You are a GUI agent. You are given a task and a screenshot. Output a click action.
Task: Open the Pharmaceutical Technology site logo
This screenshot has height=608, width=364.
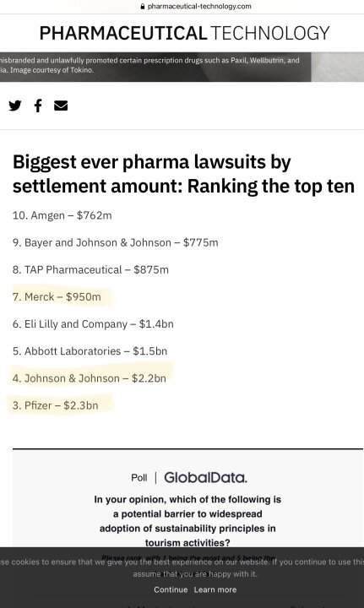coord(184,33)
